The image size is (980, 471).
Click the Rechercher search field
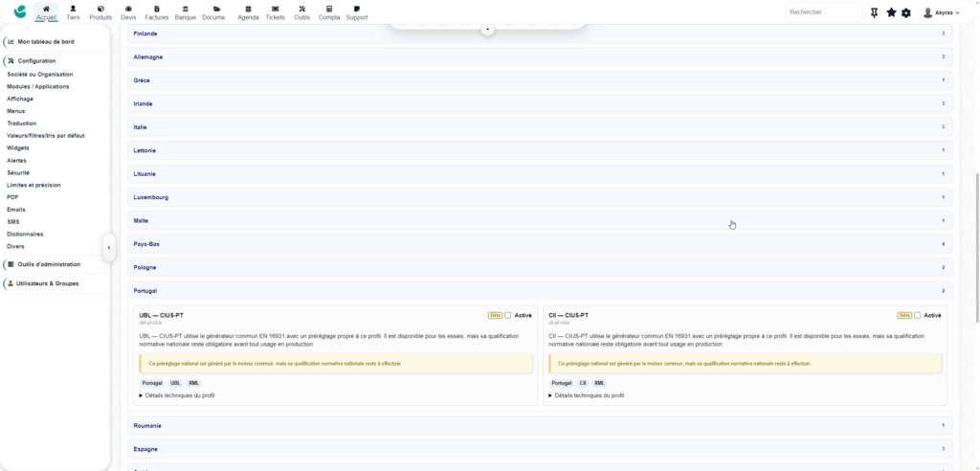click(x=824, y=12)
